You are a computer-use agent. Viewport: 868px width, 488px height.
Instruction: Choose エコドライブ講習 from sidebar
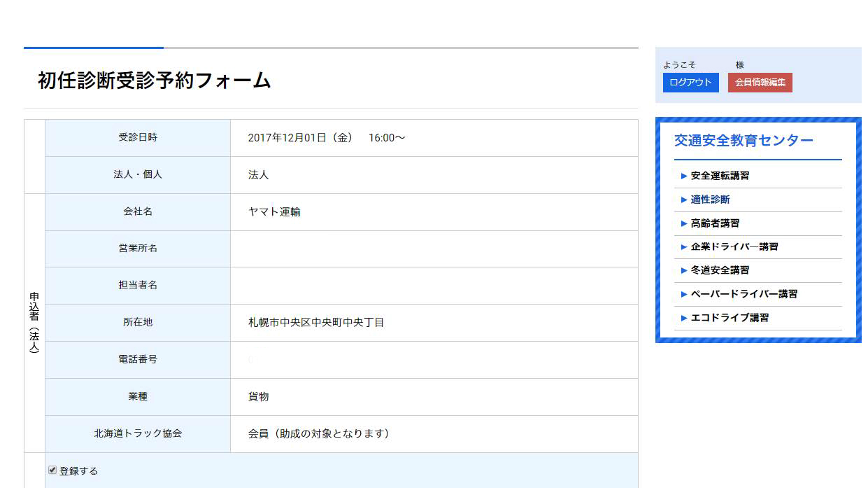(x=730, y=318)
